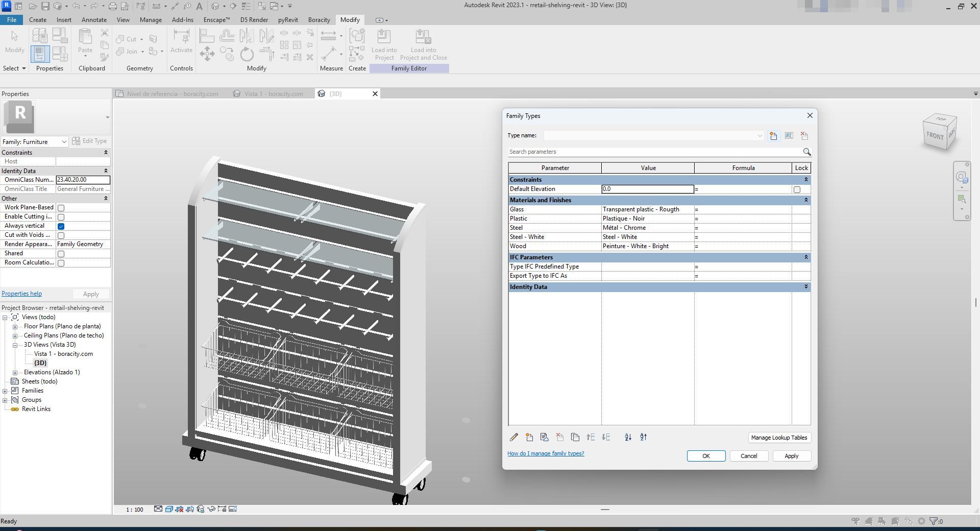980x531 pixels.
Task: Toggle the Enable Cutting checkbox
Action: (61, 217)
